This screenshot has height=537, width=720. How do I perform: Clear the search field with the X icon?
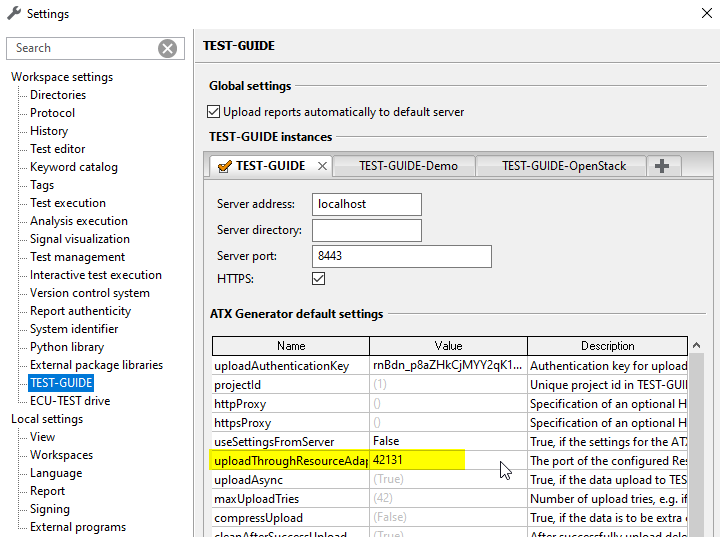click(168, 48)
